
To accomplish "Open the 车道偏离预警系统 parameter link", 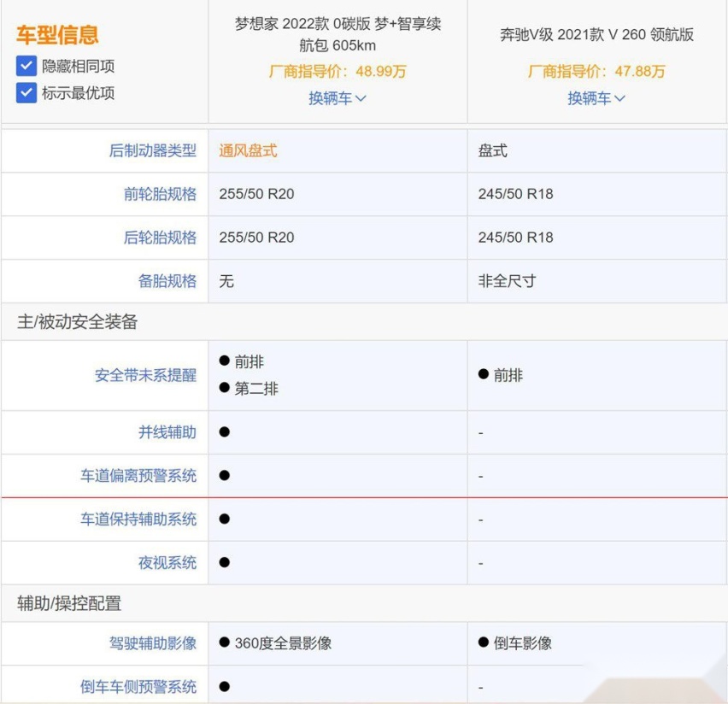I will pyautogui.click(x=138, y=476).
